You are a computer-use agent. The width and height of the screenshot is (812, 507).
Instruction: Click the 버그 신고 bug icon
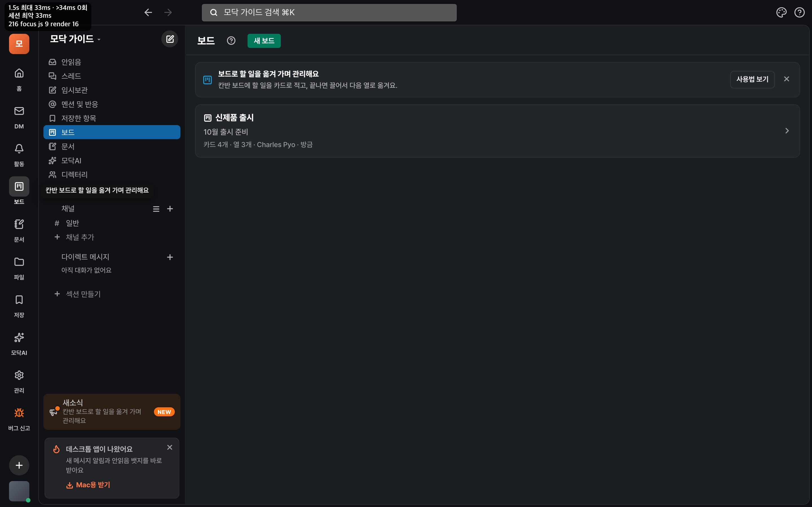pyautogui.click(x=19, y=413)
